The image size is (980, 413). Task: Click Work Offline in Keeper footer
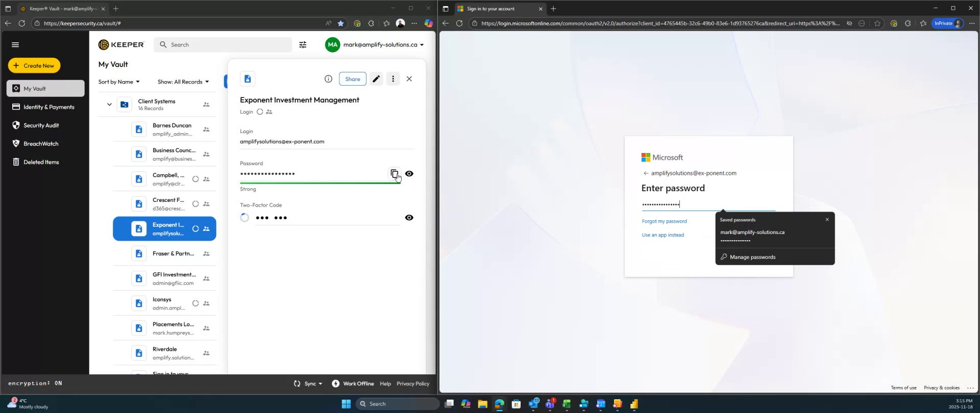[353, 384]
